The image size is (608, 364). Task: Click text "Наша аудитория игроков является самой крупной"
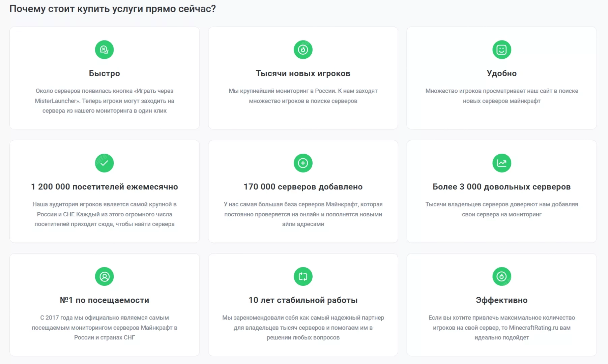pyautogui.click(x=104, y=214)
